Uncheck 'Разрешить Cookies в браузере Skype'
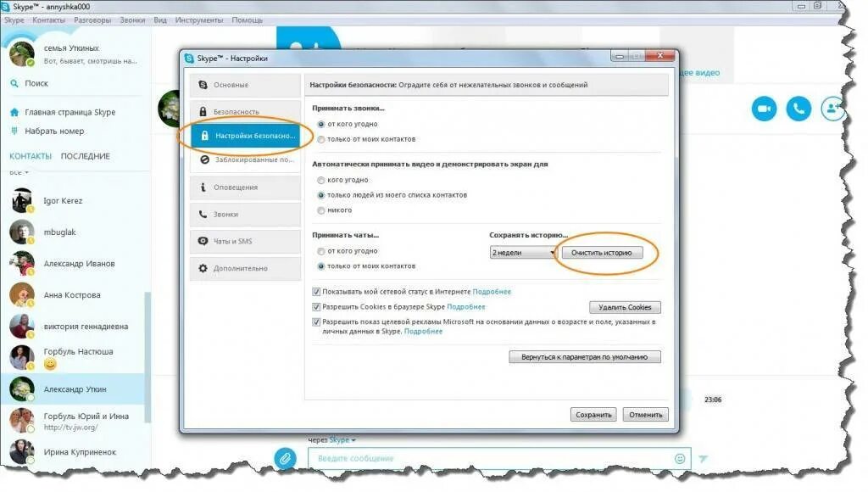The width and height of the screenshot is (868, 492). (x=316, y=307)
